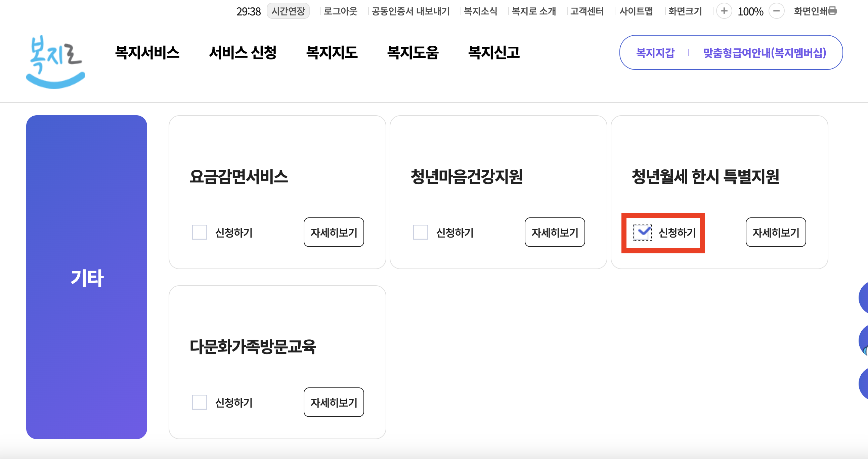Increase screen size with the plus icon
Screen dimensions: 868x459
(x=725, y=11)
